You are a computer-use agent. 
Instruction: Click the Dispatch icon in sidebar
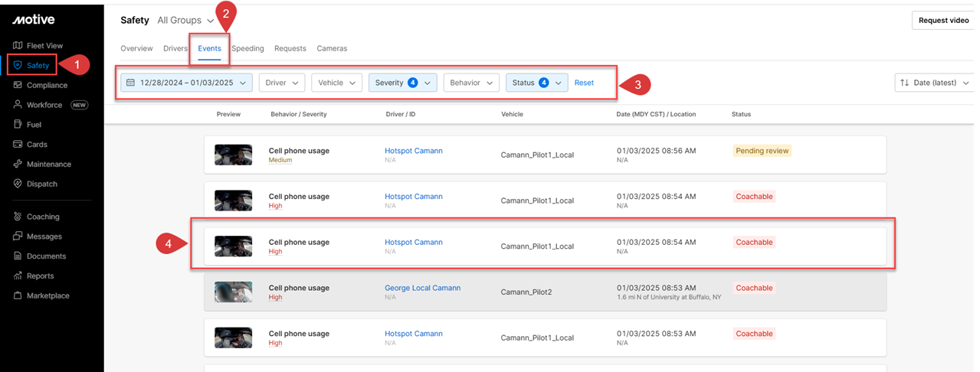pyautogui.click(x=18, y=184)
